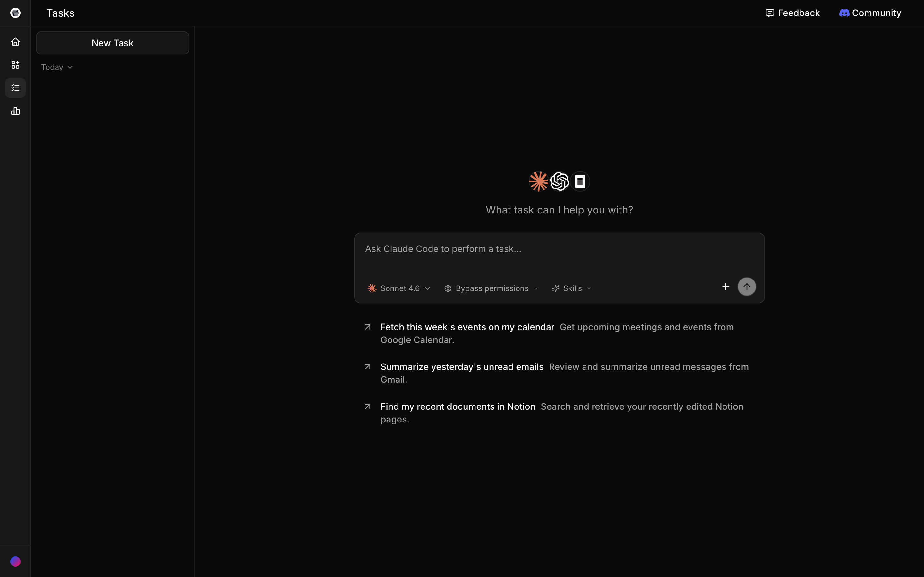
Task: Click the gradient user avatar circle
Action: [15, 561]
